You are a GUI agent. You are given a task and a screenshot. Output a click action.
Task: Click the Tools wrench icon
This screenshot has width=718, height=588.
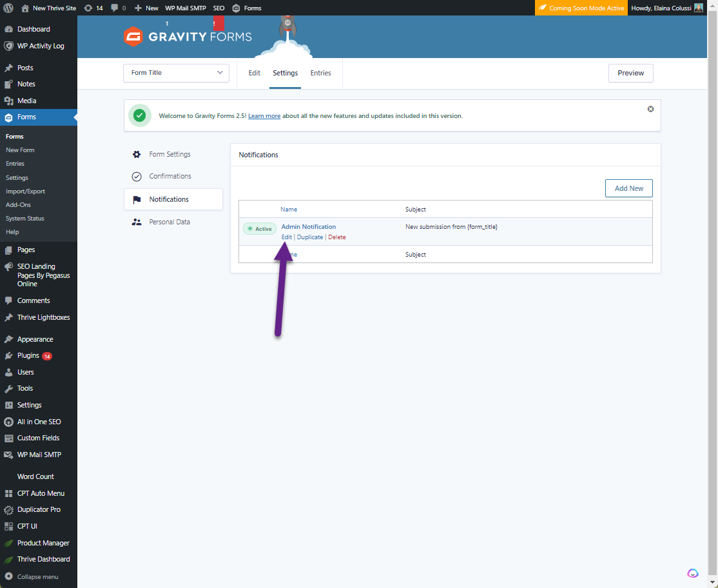(8, 388)
